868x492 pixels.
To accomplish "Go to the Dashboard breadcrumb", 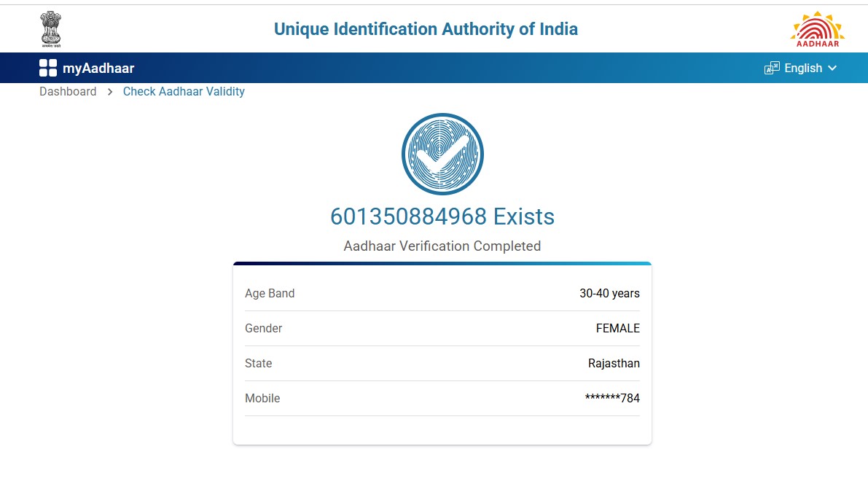I will click(68, 92).
